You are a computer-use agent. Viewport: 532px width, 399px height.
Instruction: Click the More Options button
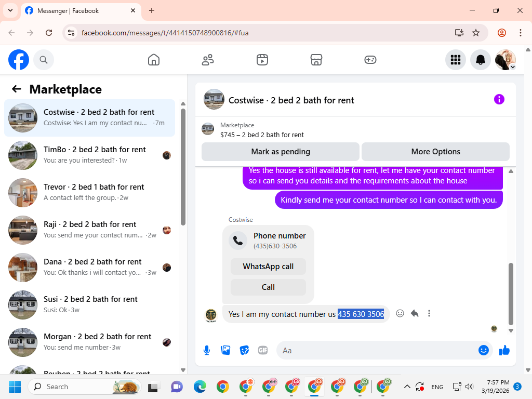click(436, 152)
